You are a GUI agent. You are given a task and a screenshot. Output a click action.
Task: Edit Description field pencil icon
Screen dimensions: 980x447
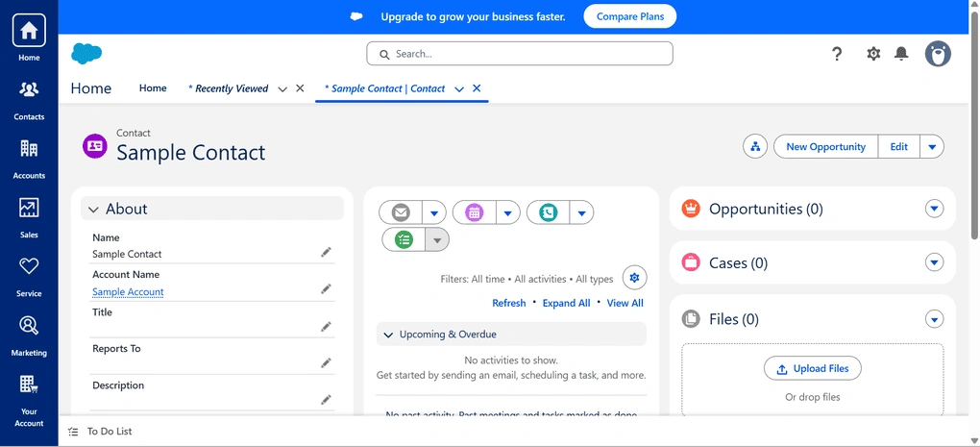coord(326,400)
